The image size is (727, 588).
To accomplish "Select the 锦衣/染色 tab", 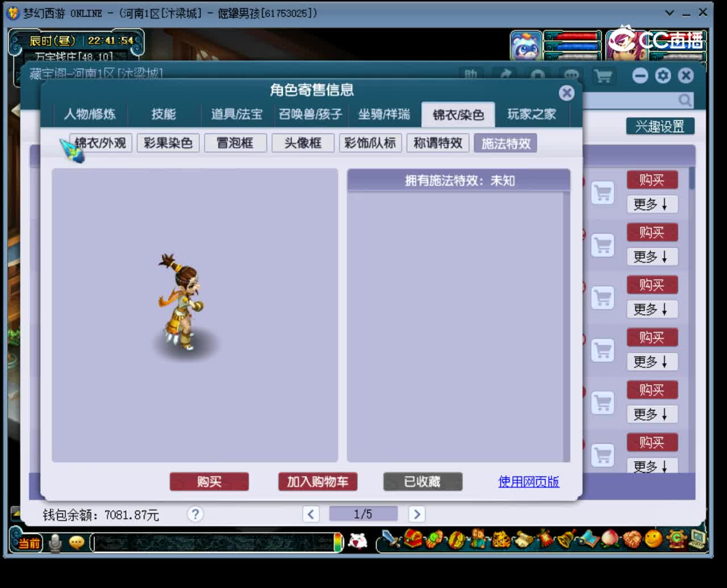I will pos(458,115).
